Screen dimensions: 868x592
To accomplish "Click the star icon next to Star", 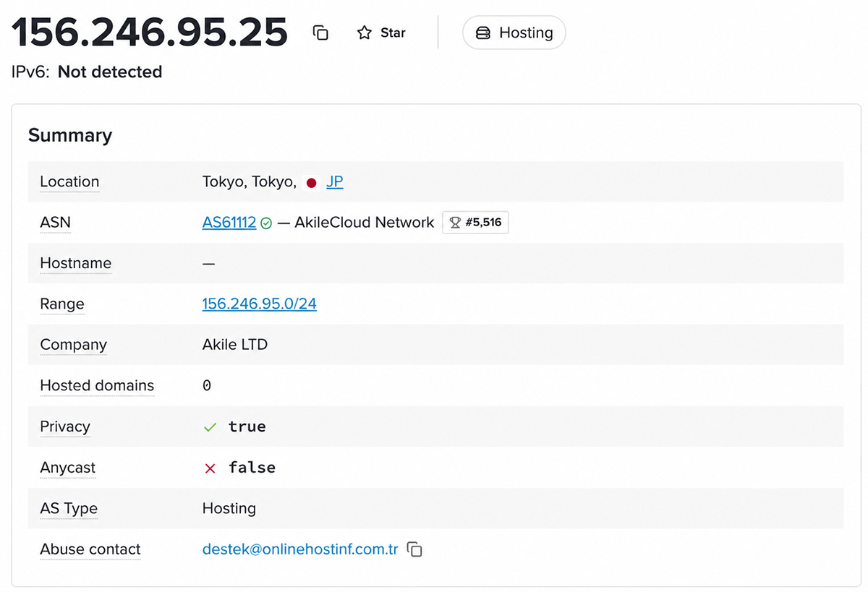I will [364, 33].
